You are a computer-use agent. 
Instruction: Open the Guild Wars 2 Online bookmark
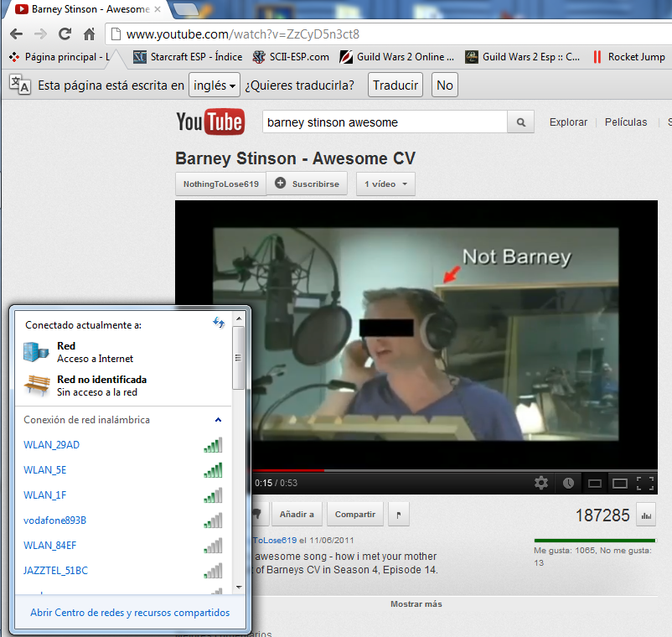click(396, 57)
